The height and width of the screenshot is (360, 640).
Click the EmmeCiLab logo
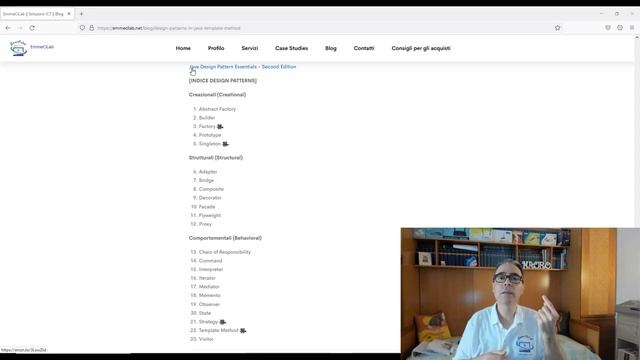(x=32, y=48)
